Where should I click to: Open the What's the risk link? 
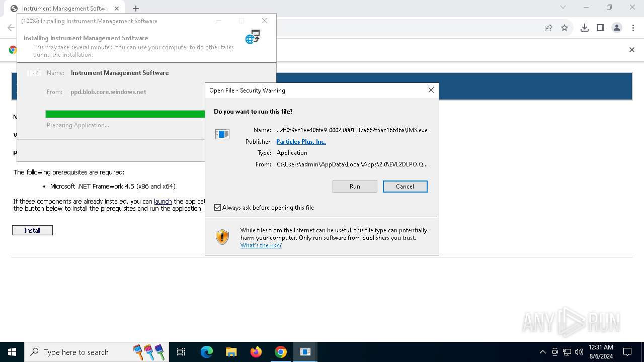[261, 245]
